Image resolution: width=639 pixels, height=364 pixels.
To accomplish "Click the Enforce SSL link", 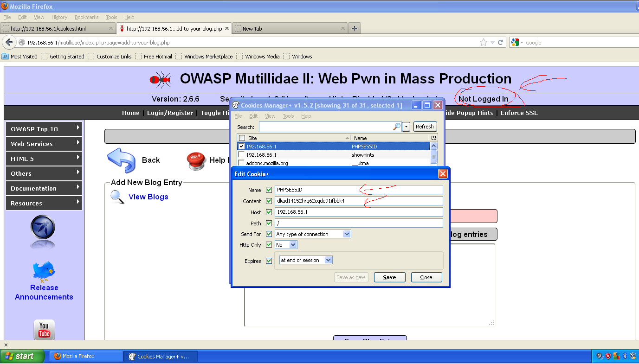I will [x=519, y=113].
